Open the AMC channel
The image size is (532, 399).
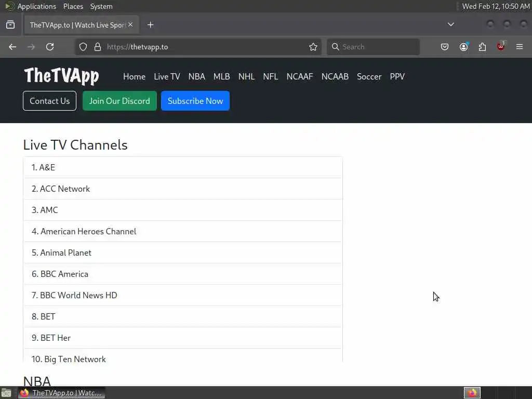click(183, 210)
